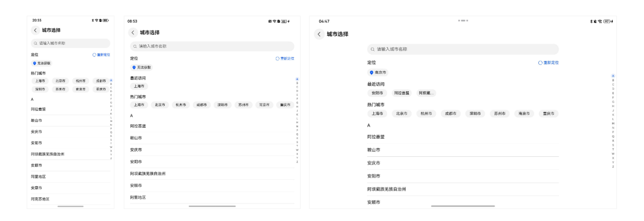Tap 无法获取 location chip on 20:55 phone screen
Image resolution: width=644 pixels, height=221 pixels.
(42, 63)
